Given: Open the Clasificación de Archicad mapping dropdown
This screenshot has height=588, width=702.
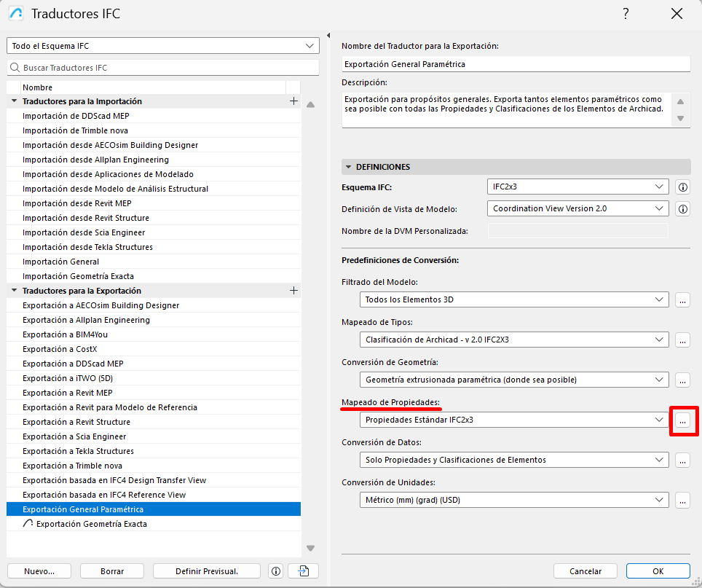Looking at the screenshot, I should pyautogui.click(x=514, y=340).
